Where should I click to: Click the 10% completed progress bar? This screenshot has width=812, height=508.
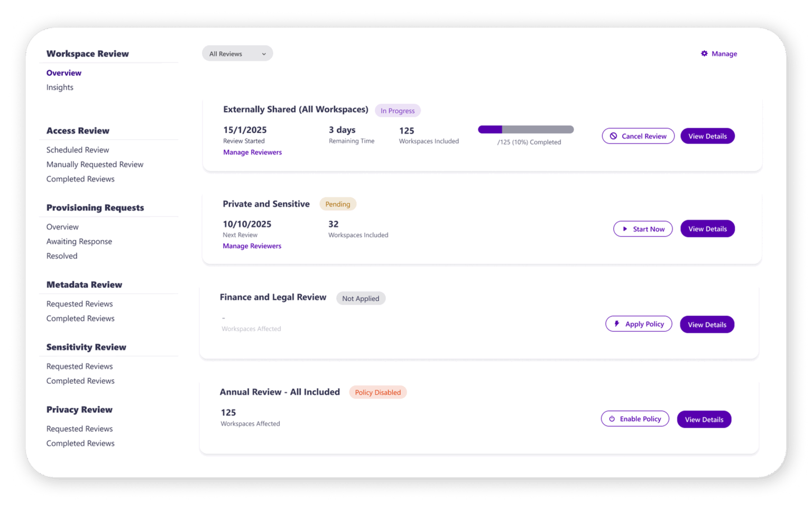tap(525, 129)
